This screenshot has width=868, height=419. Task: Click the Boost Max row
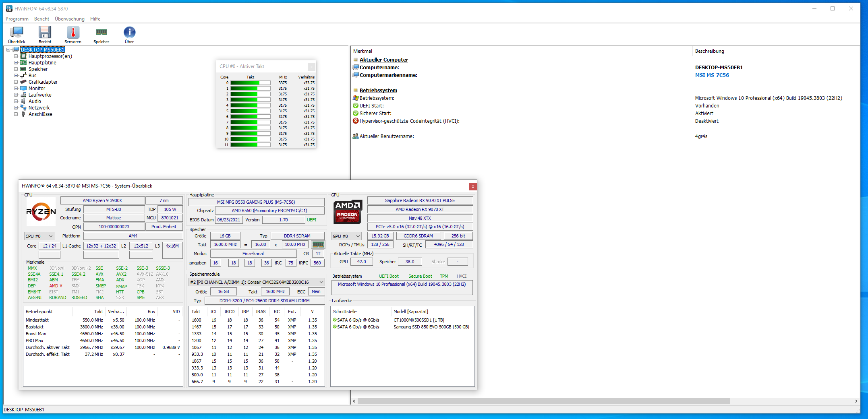[x=103, y=334]
